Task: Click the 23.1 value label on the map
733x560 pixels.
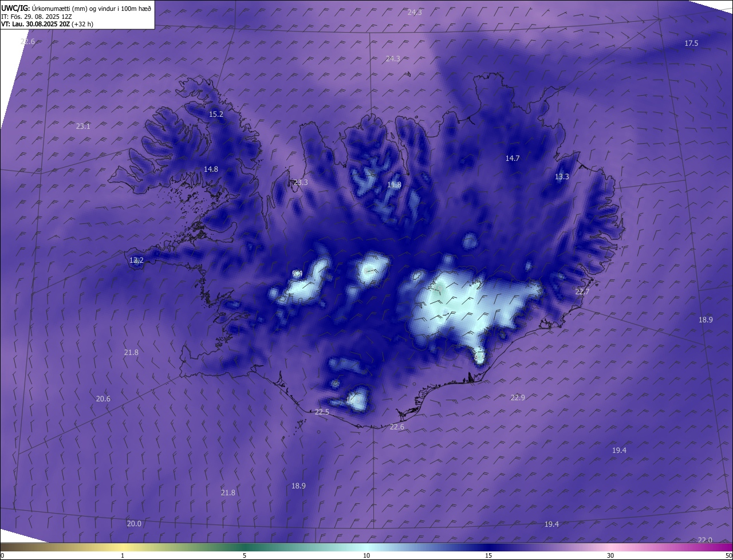Action: coord(83,126)
